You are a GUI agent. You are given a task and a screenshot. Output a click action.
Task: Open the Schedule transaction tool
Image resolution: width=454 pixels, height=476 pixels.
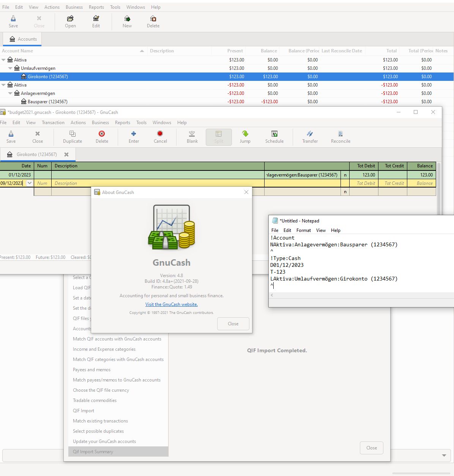coord(274,137)
